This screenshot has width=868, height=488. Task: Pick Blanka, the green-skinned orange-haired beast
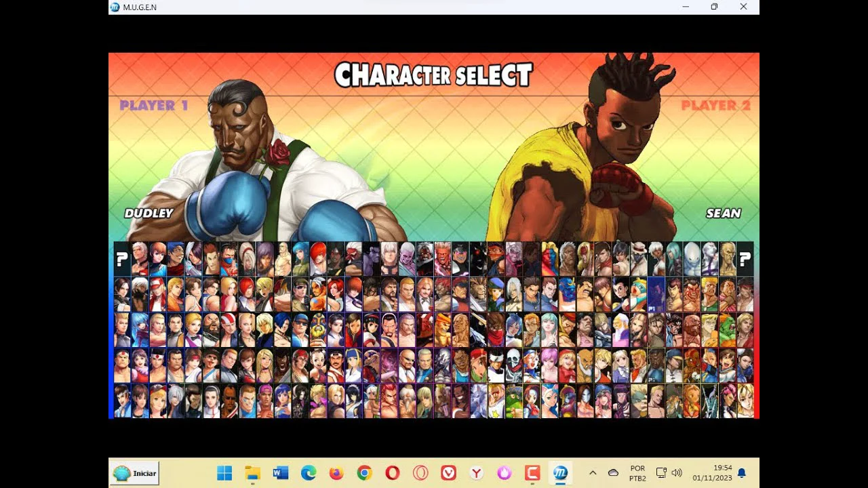[727, 330]
